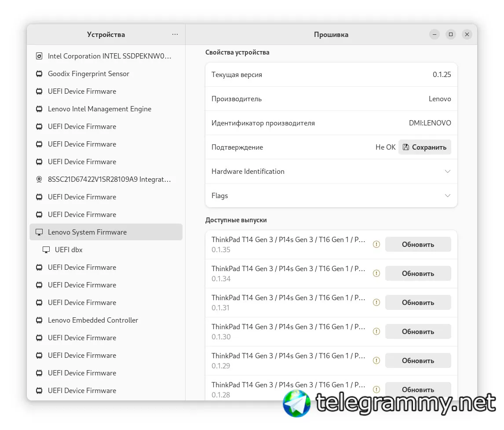Open the three-dots menu beside Устройства
Screen dimensions: 504x430
click(175, 34)
